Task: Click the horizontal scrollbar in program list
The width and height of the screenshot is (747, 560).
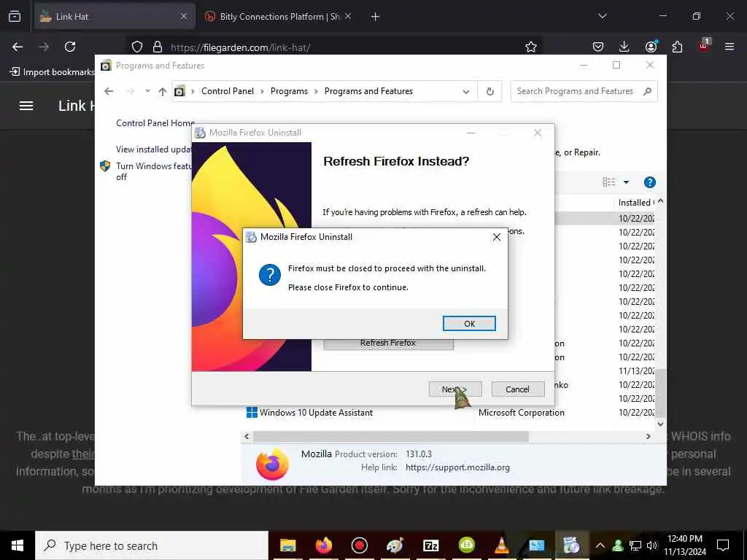Action: tap(391, 436)
